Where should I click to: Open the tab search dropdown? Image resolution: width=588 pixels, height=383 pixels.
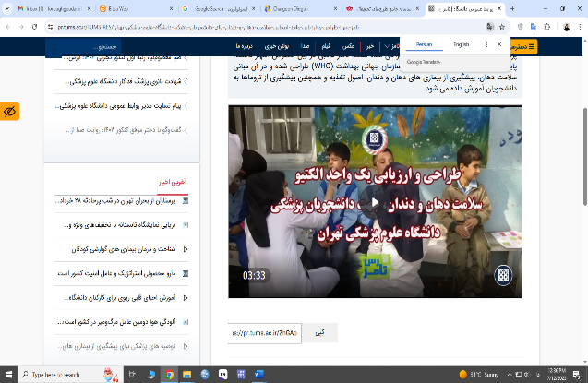pyautogui.click(x=6, y=8)
